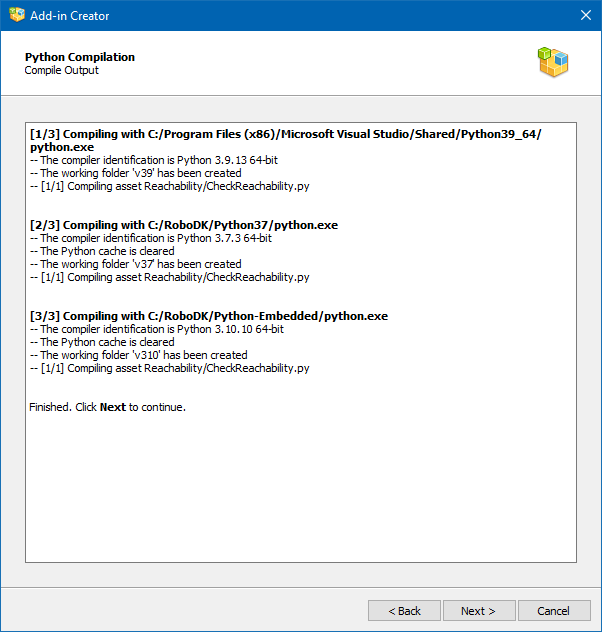The image size is (602, 632).
Task: Click the working folder 'v39' created line
Action: coord(135,173)
